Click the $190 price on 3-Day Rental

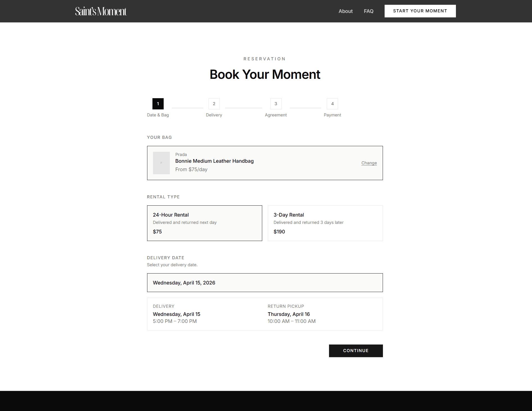279,231
